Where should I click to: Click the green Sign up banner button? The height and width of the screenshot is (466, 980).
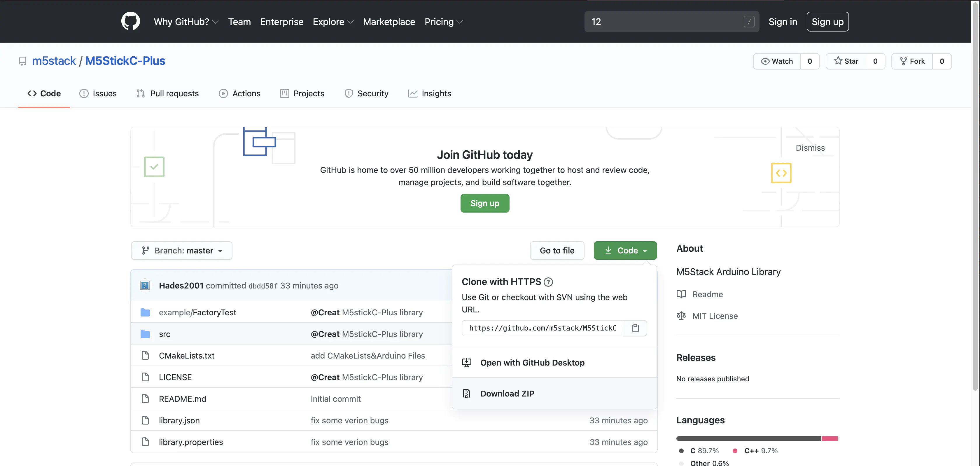[485, 203]
